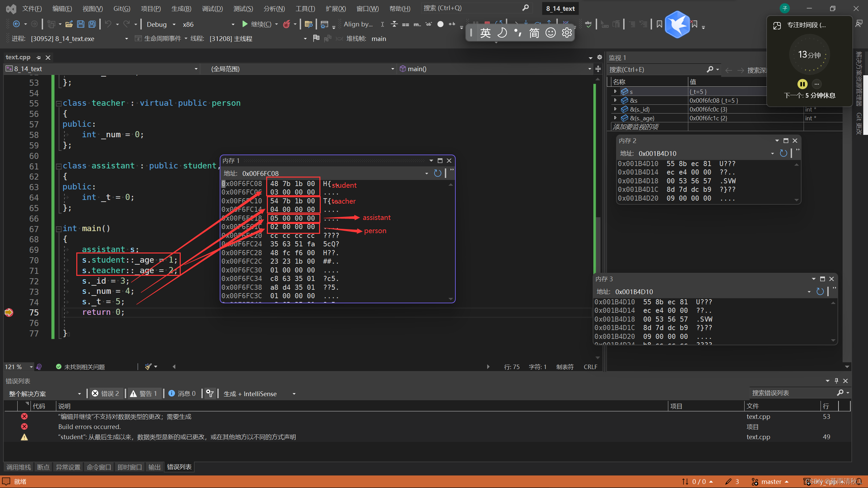Screen dimensions: 868x488
Task: Click the code cleanup broom icon
Action: 148,366
